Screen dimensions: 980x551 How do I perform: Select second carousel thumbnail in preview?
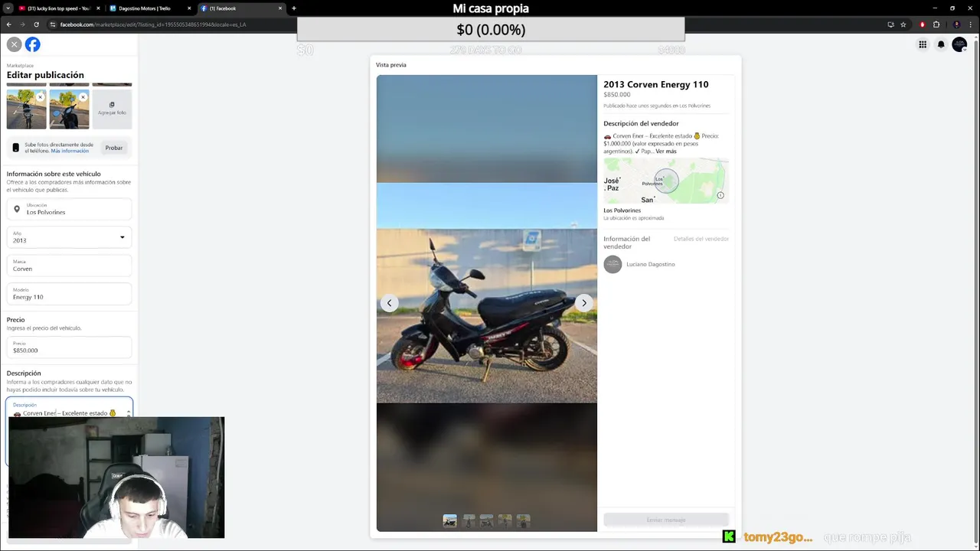(469, 520)
